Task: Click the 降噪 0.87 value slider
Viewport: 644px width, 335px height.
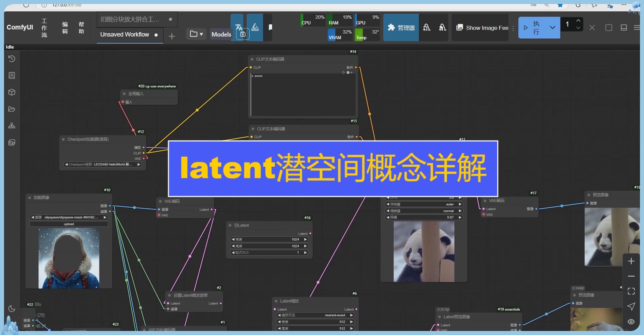Action: click(x=424, y=217)
